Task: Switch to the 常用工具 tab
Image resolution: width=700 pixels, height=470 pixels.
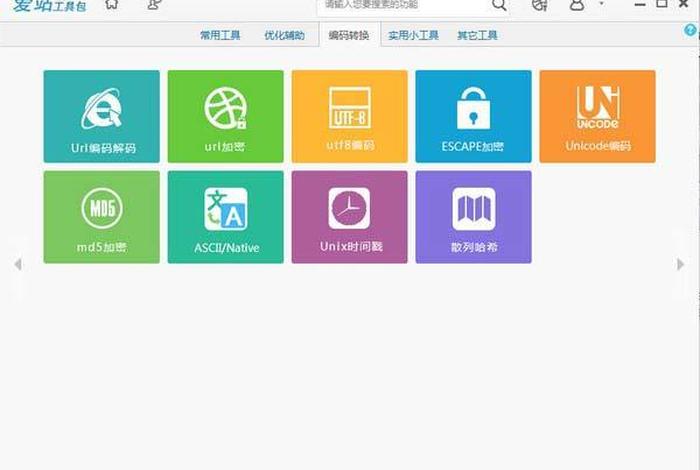Action: pyautogui.click(x=220, y=35)
